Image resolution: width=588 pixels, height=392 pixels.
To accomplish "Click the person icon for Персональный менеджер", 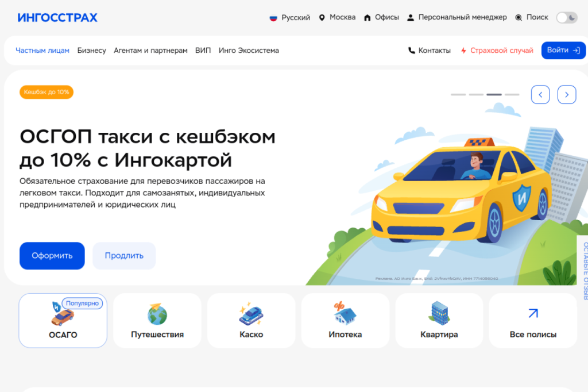I will click(x=411, y=18).
